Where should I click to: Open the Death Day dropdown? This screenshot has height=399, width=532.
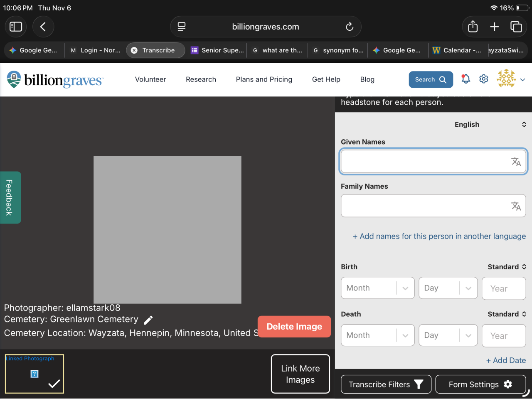pyautogui.click(x=448, y=335)
